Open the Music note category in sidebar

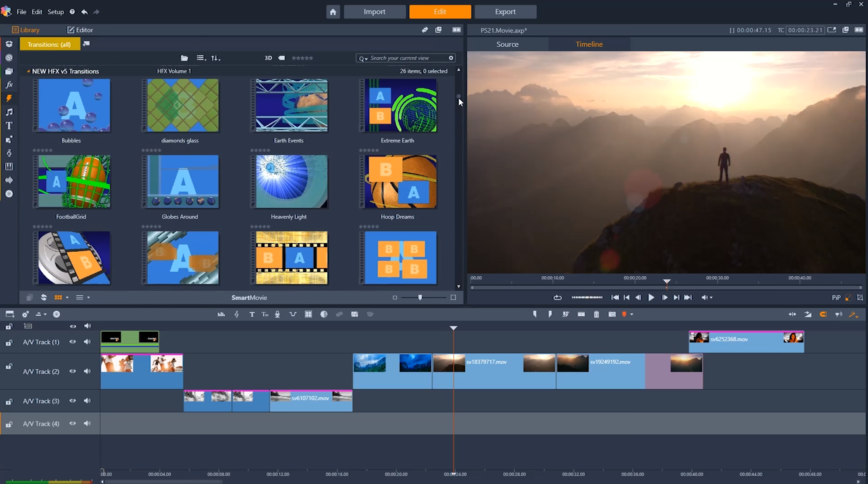(9, 112)
